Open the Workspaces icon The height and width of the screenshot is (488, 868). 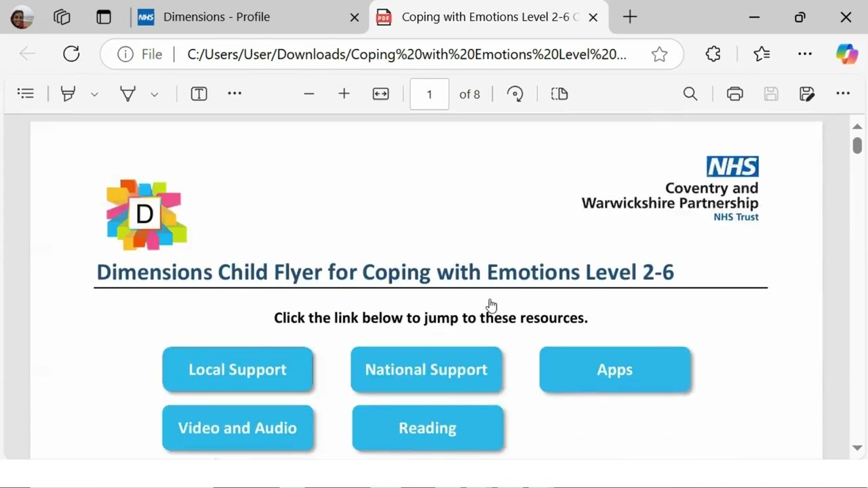tap(62, 17)
